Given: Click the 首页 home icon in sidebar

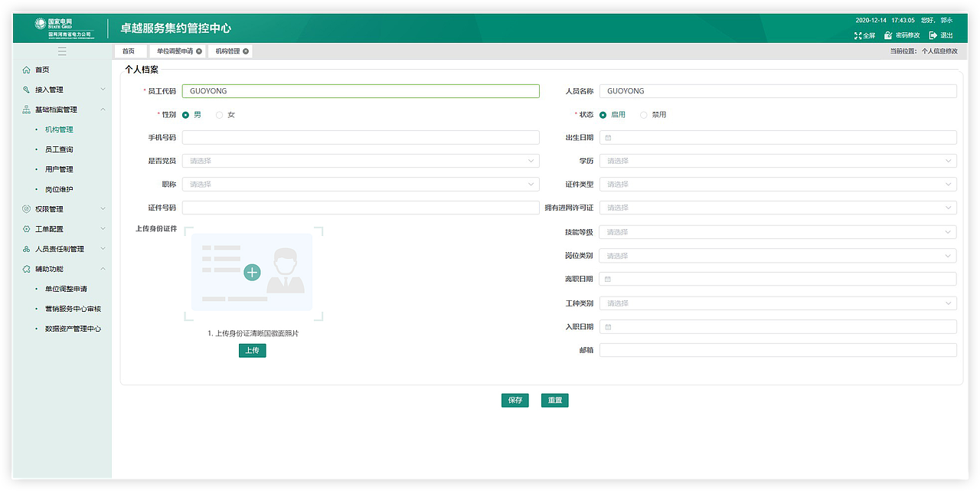Looking at the screenshot, I should (x=27, y=70).
